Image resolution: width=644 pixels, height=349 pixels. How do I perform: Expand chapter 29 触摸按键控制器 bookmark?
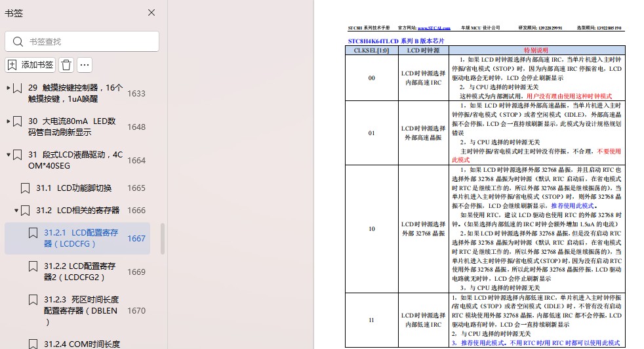pyautogui.click(x=8, y=87)
